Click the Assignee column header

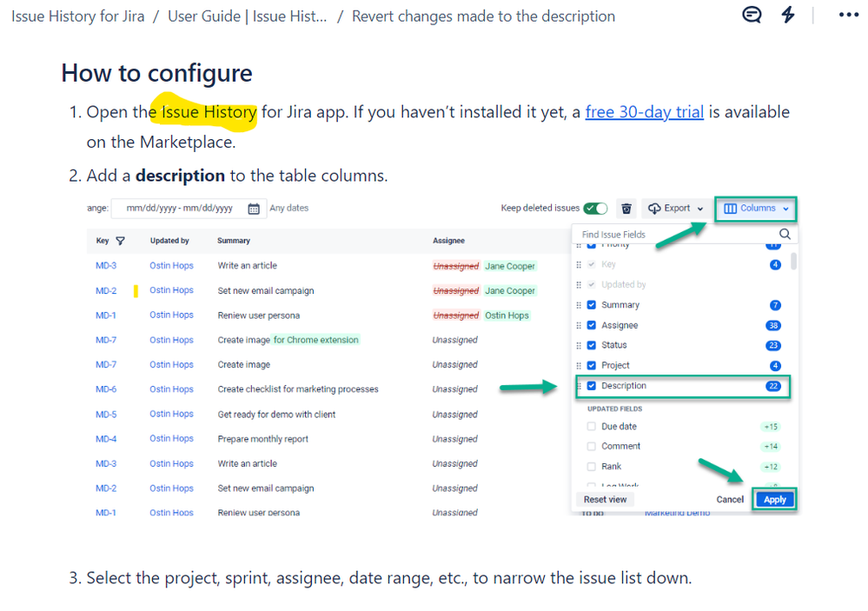tap(448, 241)
